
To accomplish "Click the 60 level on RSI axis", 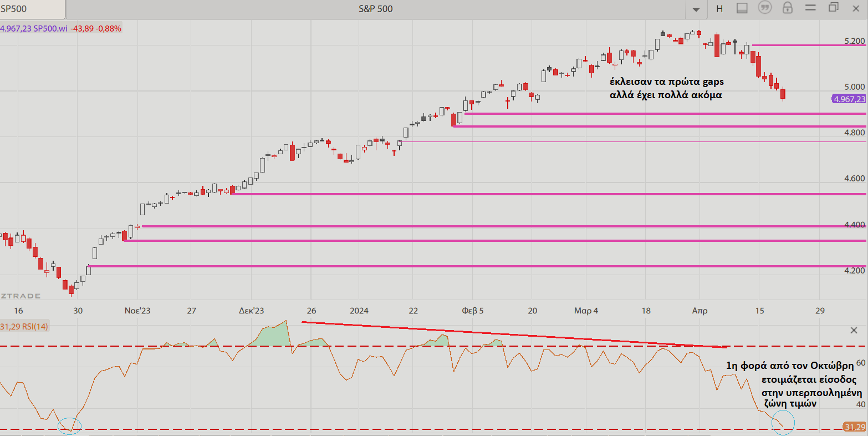I will 861,363.
